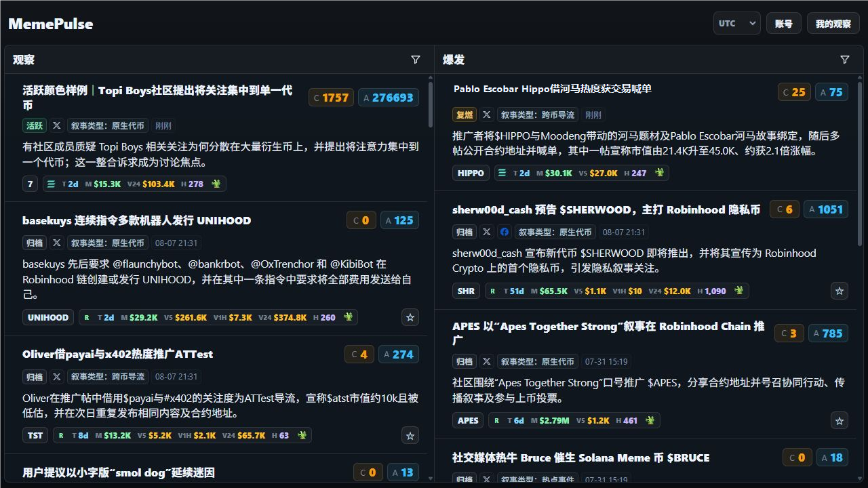Click the 07-31 15:19 timestamp on APES card
The image size is (868, 488).
point(606,361)
